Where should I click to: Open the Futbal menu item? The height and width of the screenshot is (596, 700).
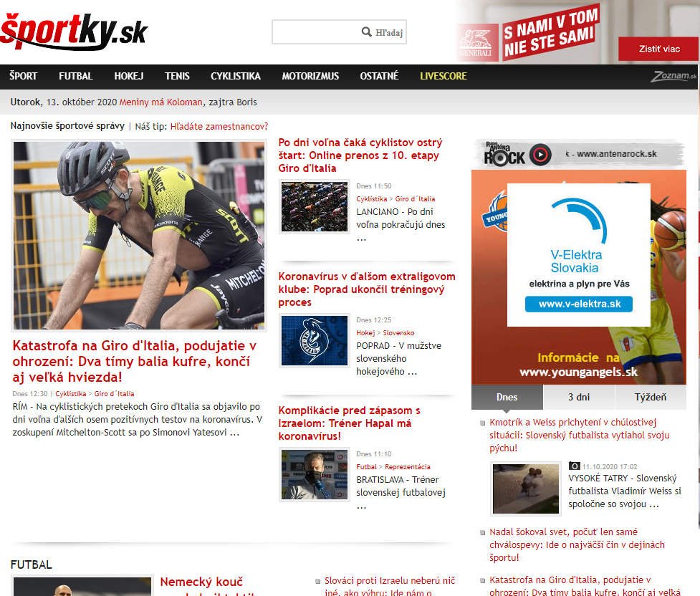click(76, 76)
